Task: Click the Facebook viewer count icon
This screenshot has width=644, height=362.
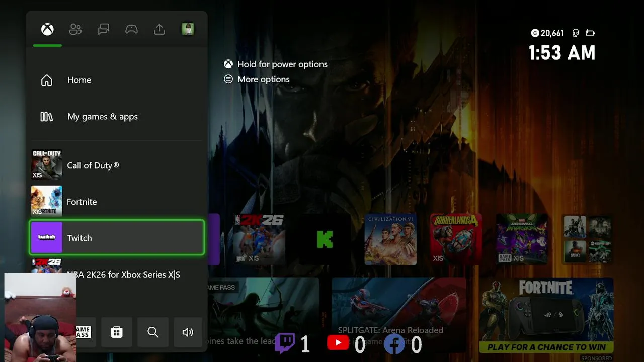Action: pyautogui.click(x=394, y=344)
